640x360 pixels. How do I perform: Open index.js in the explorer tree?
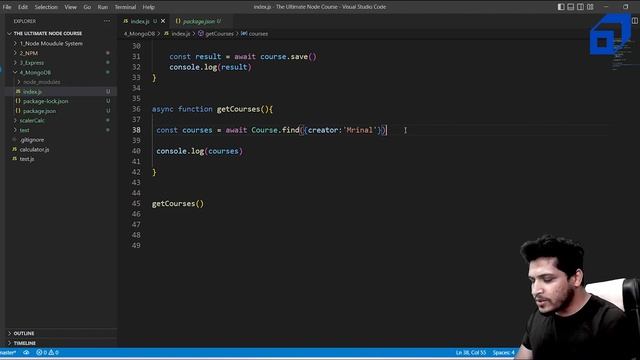(x=32, y=92)
